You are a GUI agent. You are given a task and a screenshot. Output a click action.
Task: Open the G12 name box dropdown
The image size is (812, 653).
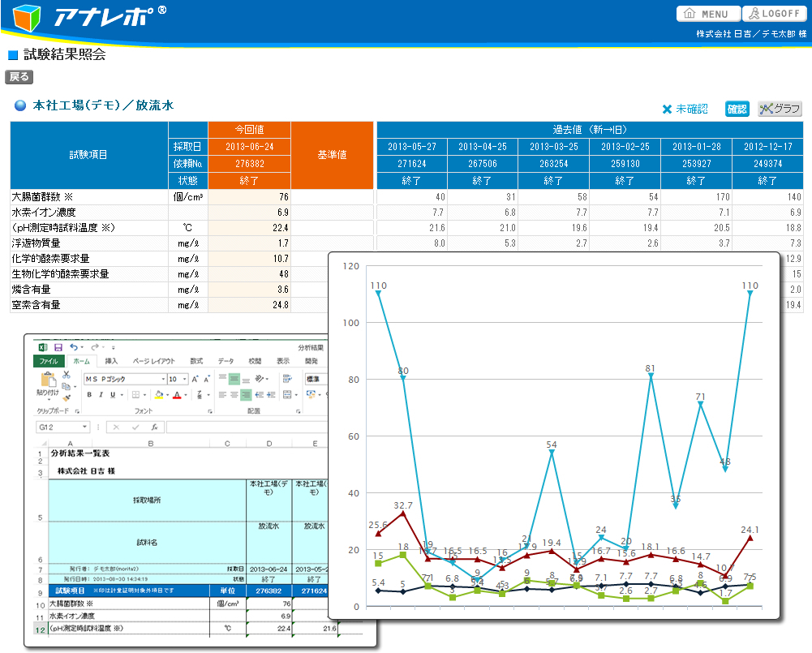pyautogui.click(x=84, y=427)
